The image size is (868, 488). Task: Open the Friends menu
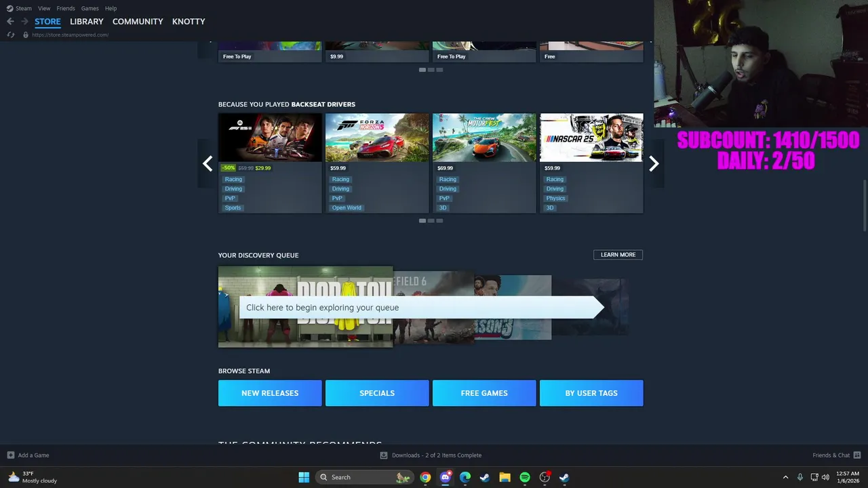pyautogui.click(x=66, y=8)
